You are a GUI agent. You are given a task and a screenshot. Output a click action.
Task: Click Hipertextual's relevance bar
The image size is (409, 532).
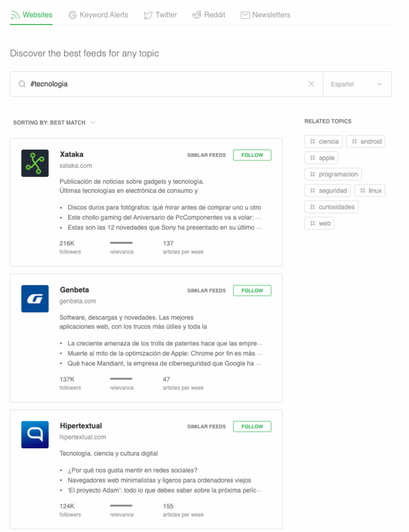point(121,506)
